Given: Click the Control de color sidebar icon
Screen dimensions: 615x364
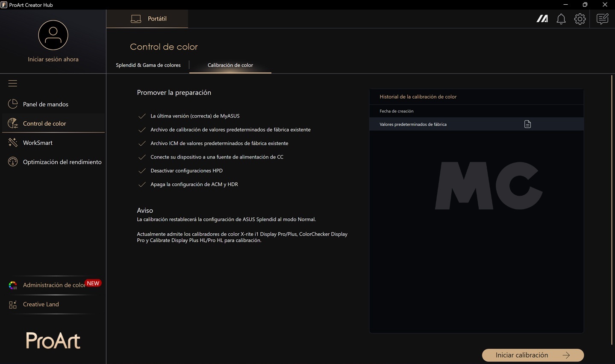Looking at the screenshot, I should [x=13, y=123].
